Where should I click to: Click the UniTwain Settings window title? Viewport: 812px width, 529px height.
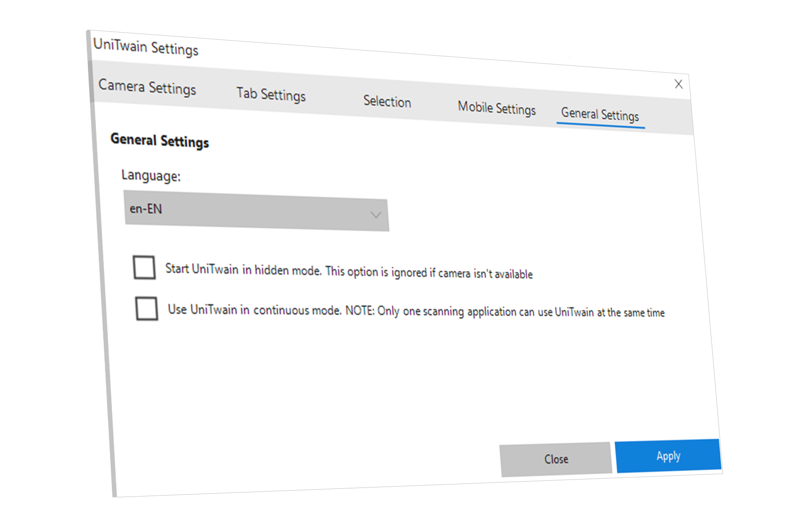click(x=146, y=47)
